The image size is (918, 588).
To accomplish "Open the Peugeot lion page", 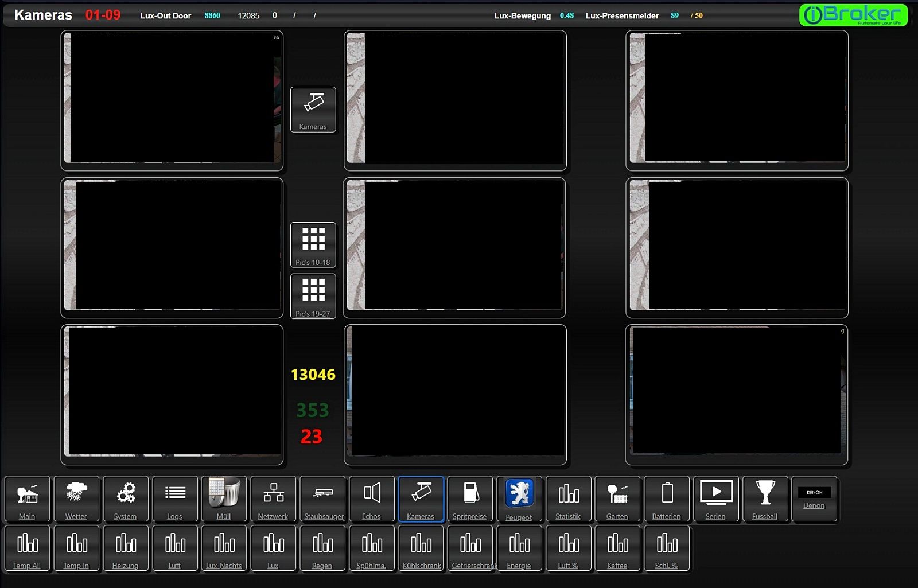I will (519, 499).
